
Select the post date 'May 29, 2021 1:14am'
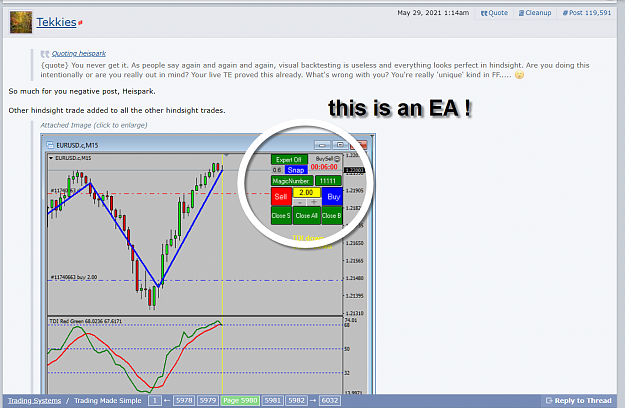433,13
